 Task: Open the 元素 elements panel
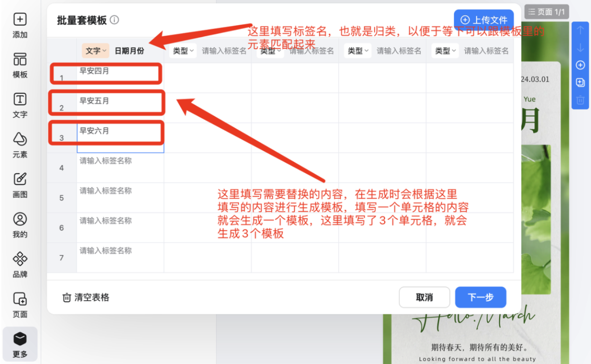point(20,145)
